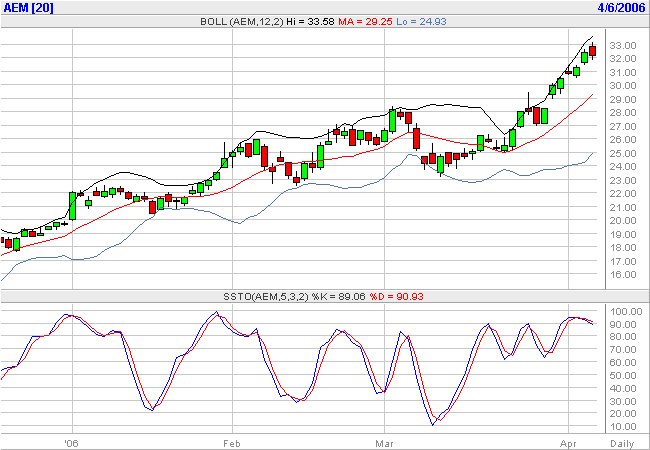This screenshot has height=450, width=650.
Task: Click the 30.00 price axis label
Action: [x=623, y=86]
